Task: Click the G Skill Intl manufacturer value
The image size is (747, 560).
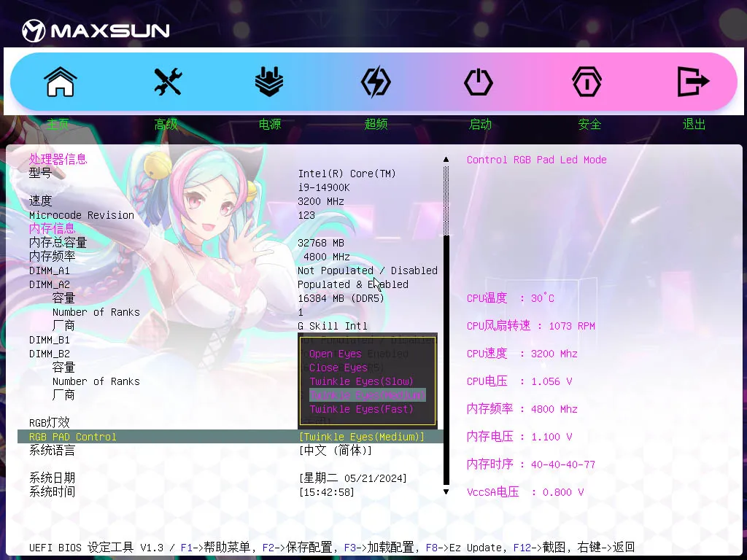Action: pos(333,326)
